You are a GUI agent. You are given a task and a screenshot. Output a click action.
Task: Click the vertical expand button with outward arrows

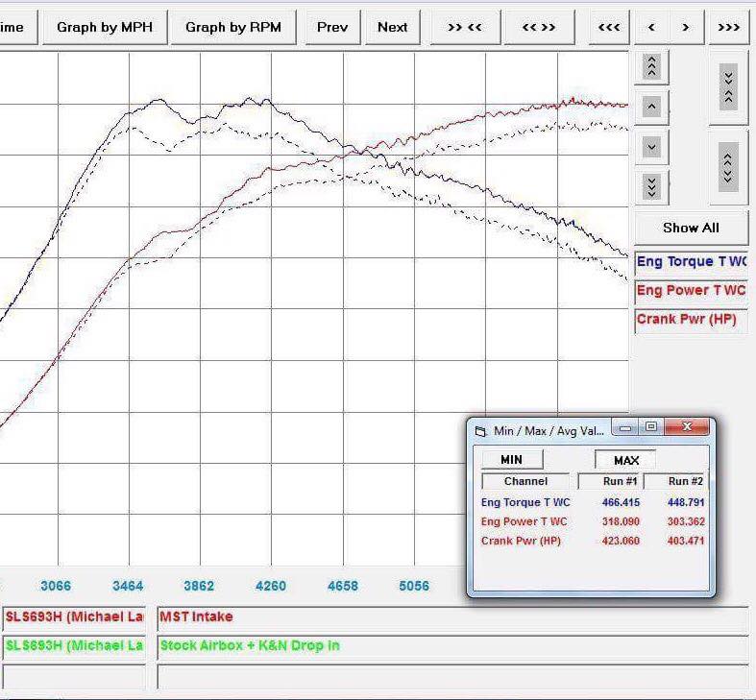[x=728, y=167]
